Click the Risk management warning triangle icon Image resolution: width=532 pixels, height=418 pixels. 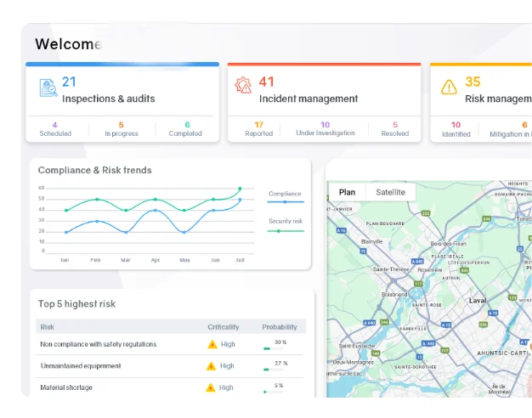[x=449, y=88]
